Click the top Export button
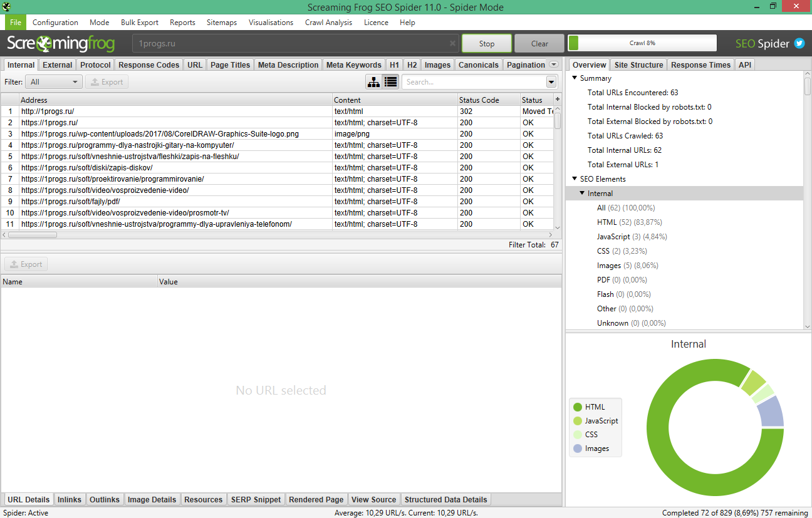812x518 pixels. 107,82
